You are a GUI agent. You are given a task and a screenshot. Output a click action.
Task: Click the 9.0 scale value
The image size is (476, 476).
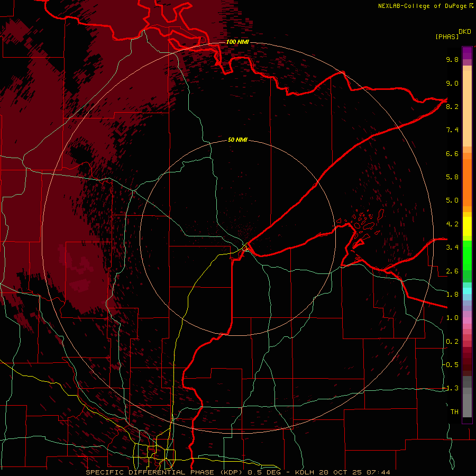[x=452, y=83]
